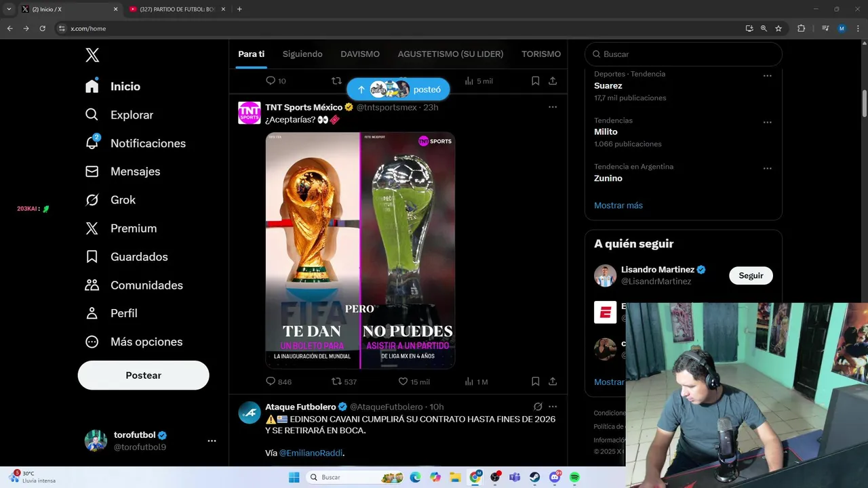The width and height of the screenshot is (868, 488).
Task: Open the @tntsportsmex handle link
Action: tap(387, 107)
